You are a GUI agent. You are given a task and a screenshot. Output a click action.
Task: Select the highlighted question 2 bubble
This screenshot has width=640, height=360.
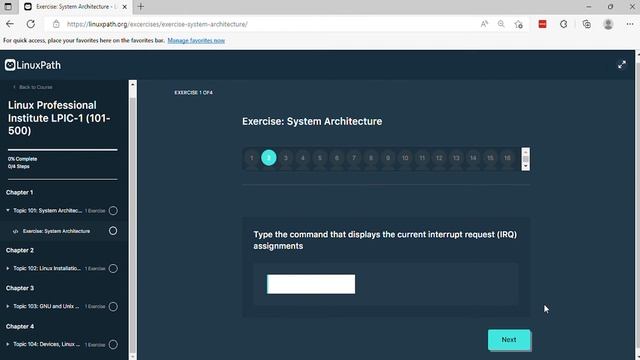click(x=269, y=158)
